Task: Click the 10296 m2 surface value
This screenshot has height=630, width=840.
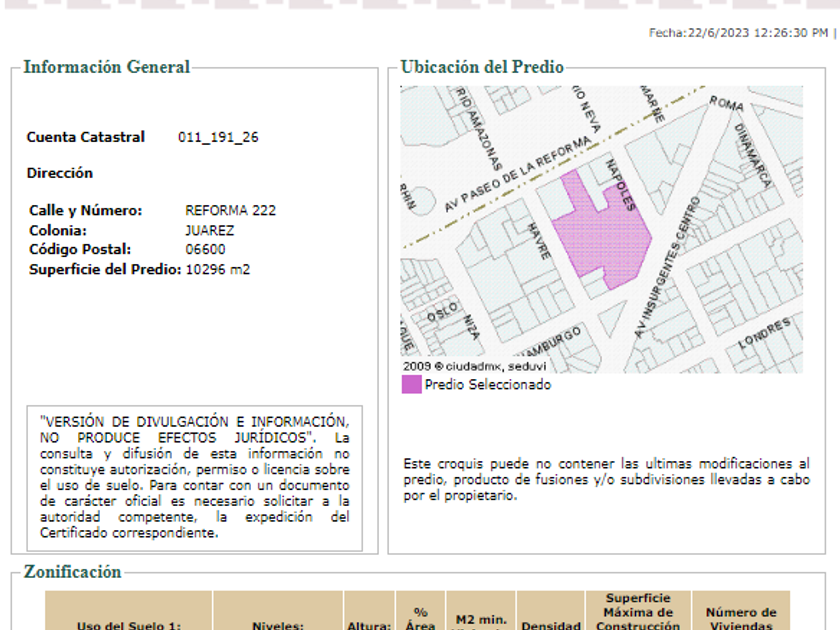Action: 218,270
